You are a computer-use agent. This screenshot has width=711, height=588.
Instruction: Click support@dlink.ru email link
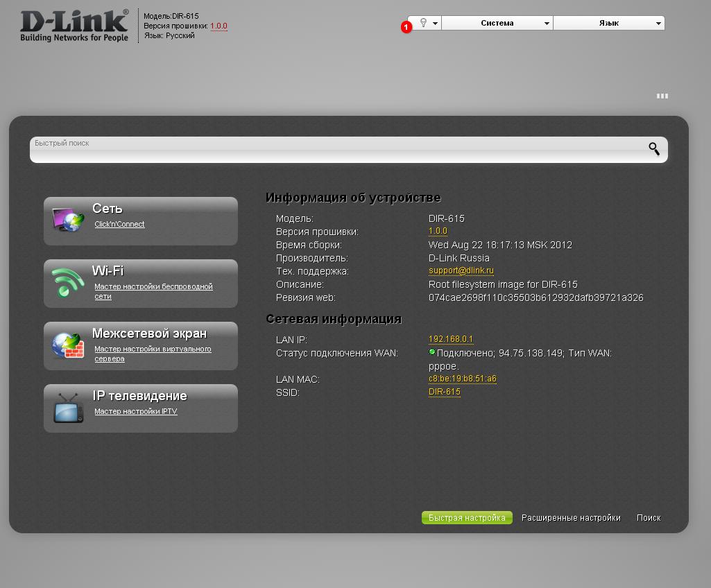461,270
